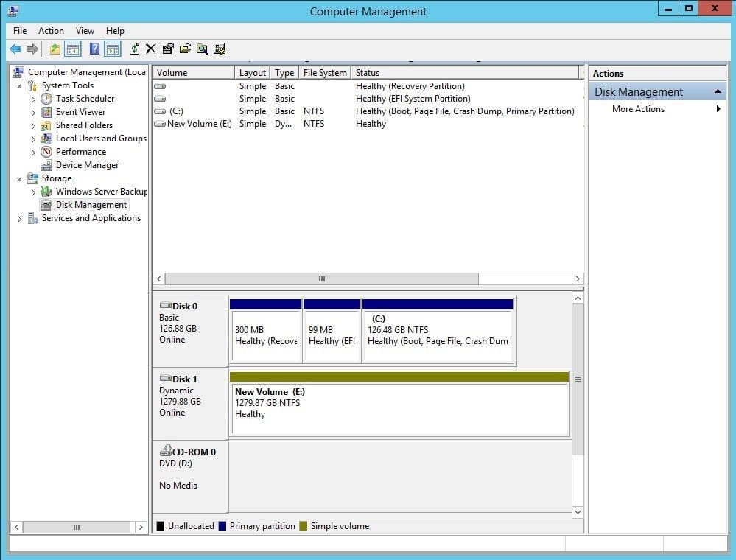Toggle Show/Hide Console Tree icon
This screenshot has width=736, height=560.
coord(73,49)
